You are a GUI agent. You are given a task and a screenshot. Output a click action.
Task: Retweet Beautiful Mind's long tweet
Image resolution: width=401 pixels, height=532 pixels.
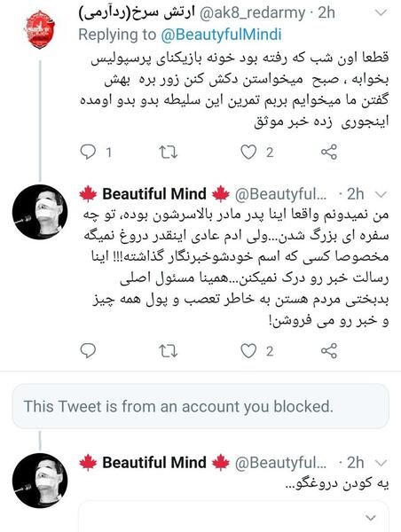(169, 351)
